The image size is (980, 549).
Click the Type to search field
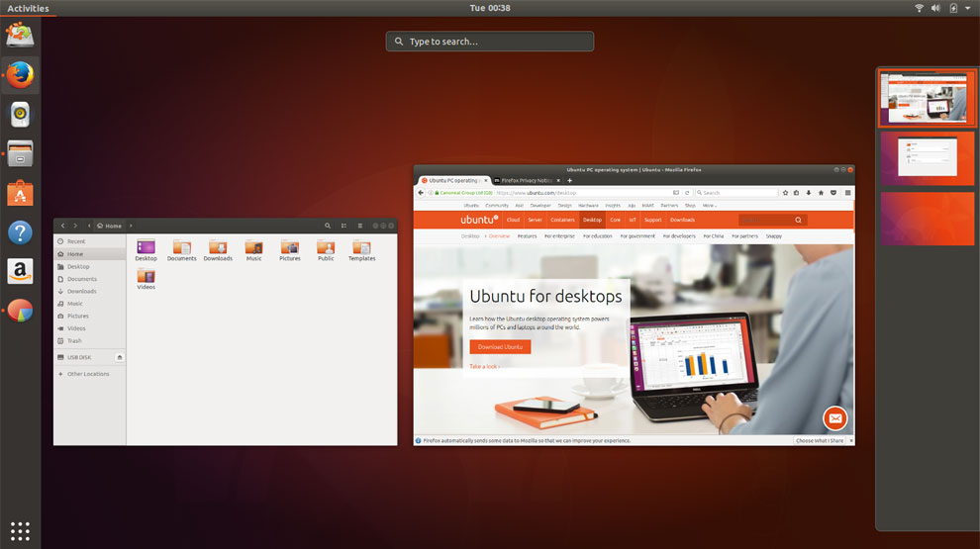490,42
